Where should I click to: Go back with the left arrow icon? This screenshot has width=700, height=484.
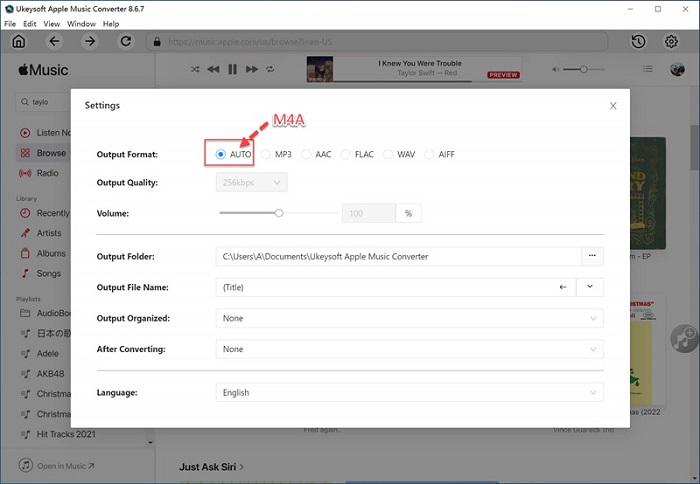point(54,42)
